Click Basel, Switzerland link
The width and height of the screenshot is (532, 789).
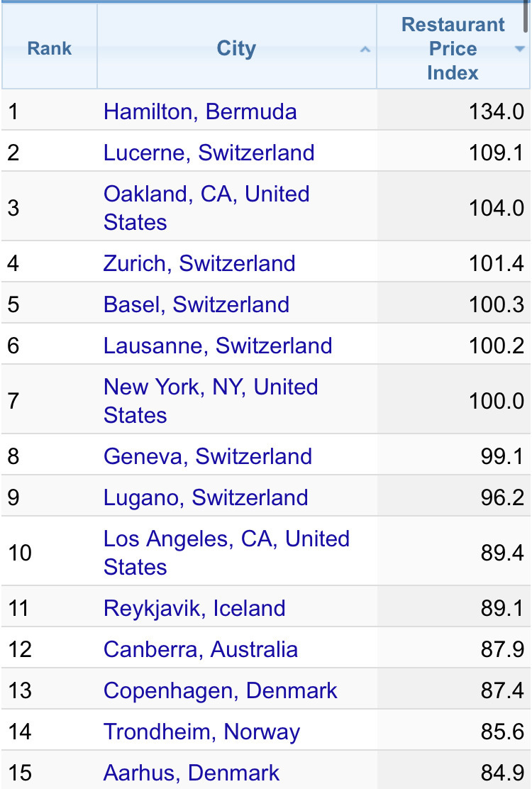pyautogui.click(x=196, y=305)
